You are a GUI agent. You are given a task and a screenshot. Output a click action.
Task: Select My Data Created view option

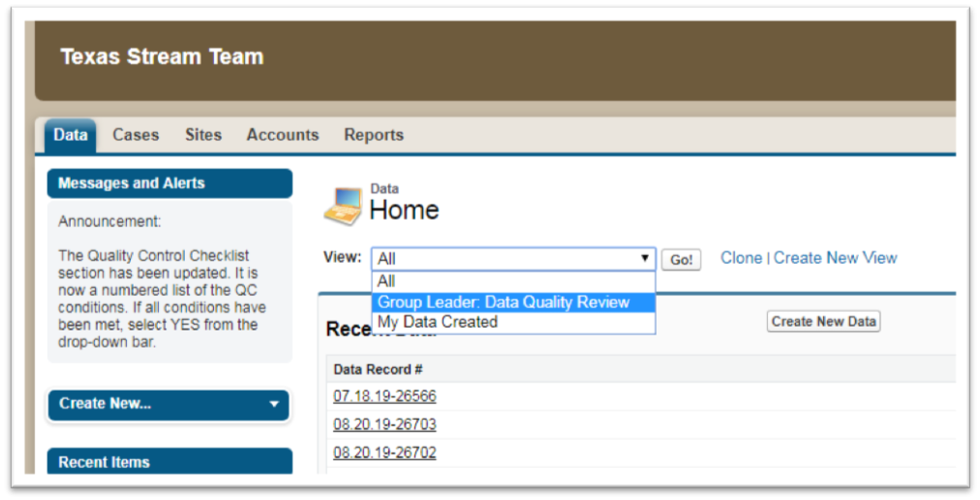click(x=513, y=322)
